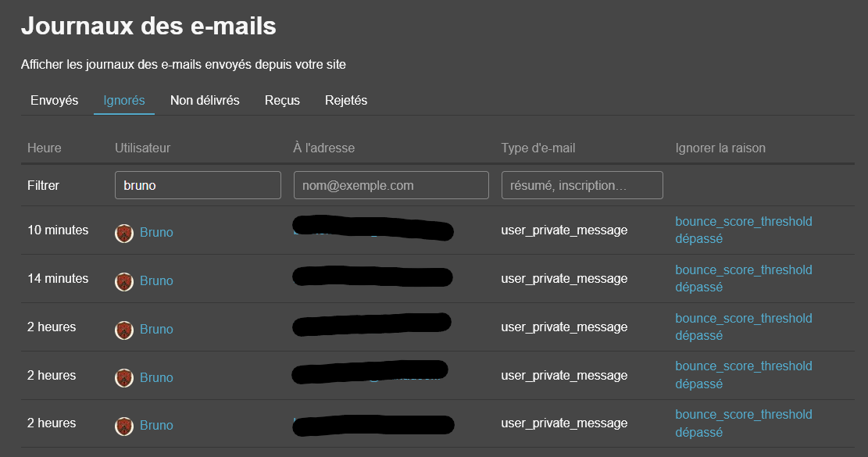Switch to the Envoyés tab
This screenshot has width=868, height=457.
(x=54, y=100)
